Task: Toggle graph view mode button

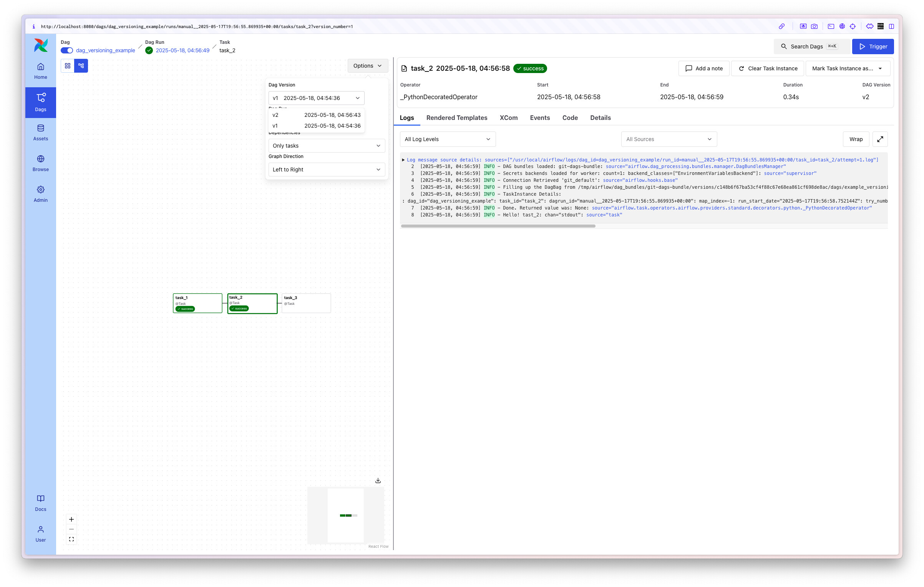Action: 81,66
